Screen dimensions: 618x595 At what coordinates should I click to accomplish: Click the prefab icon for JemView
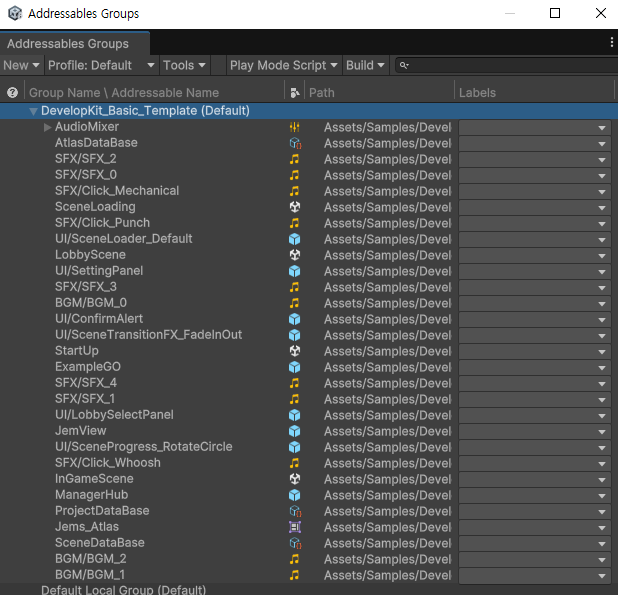click(x=295, y=431)
